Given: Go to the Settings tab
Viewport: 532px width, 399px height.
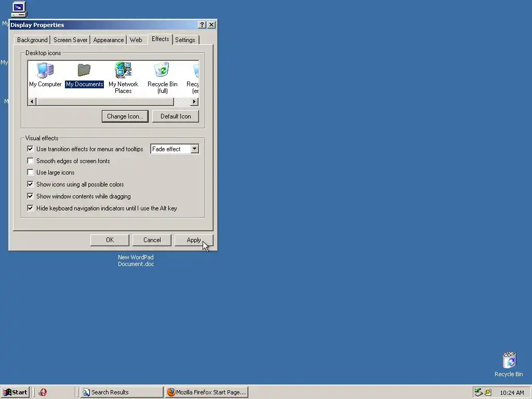Looking at the screenshot, I should point(185,40).
